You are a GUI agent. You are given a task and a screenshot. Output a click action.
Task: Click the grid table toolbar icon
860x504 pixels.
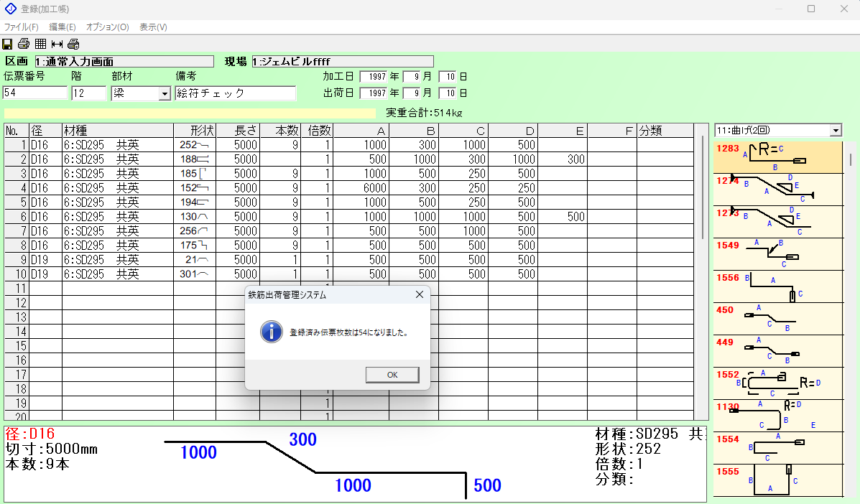click(40, 44)
